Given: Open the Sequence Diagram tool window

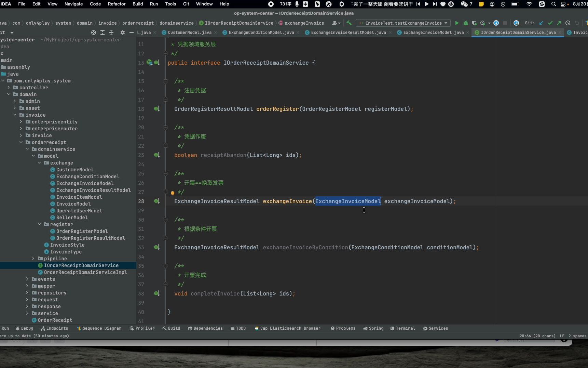Looking at the screenshot, I should pos(99,328).
